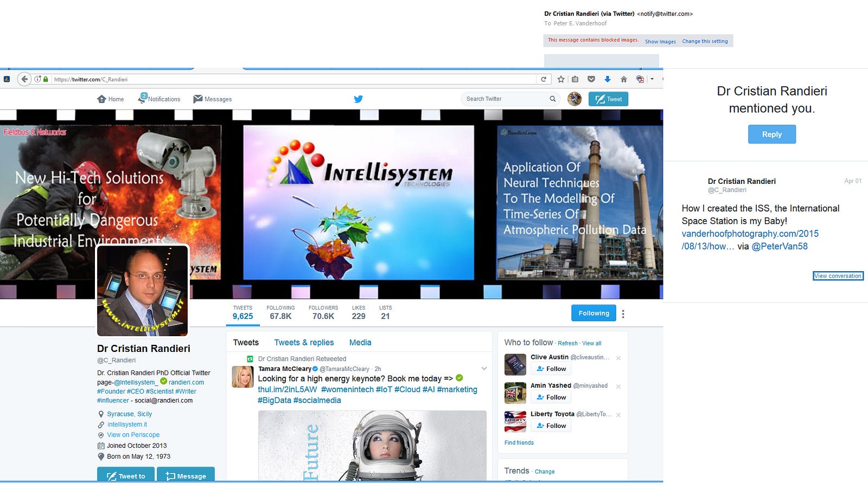Click the browser home icon
The width and height of the screenshot is (868, 488).
coord(624,79)
